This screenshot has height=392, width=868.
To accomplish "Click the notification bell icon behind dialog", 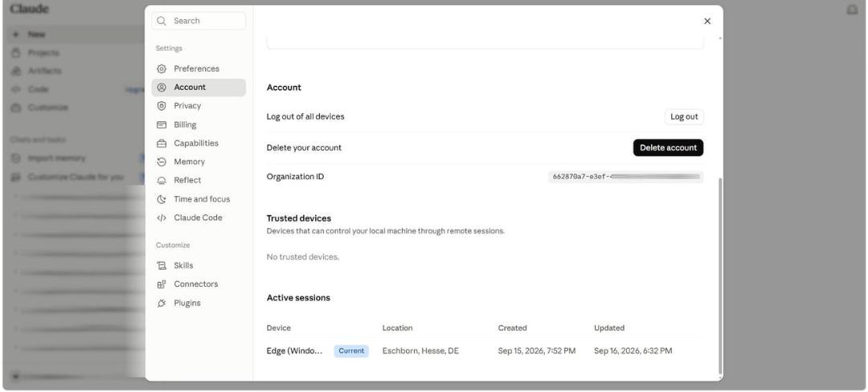I will coord(853,10).
